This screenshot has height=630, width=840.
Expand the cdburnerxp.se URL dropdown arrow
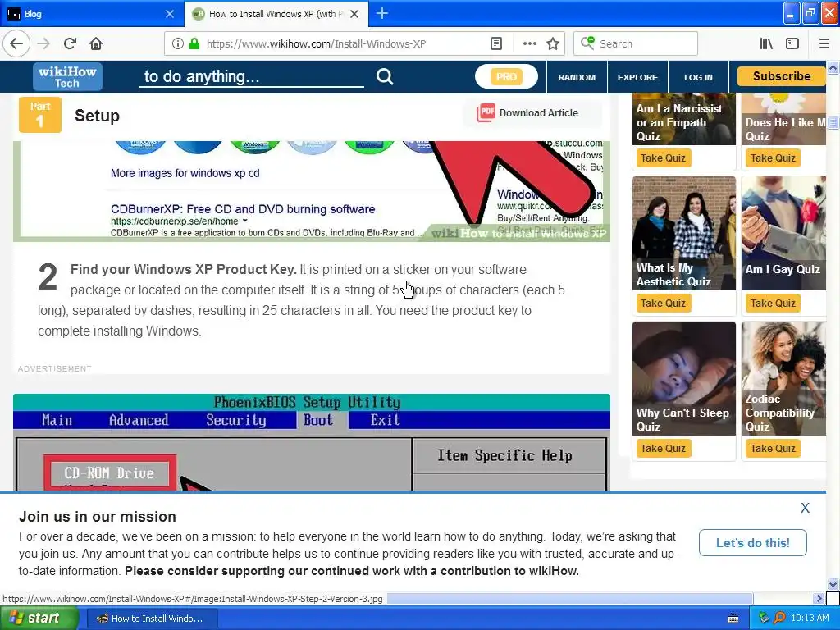(244, 221)
